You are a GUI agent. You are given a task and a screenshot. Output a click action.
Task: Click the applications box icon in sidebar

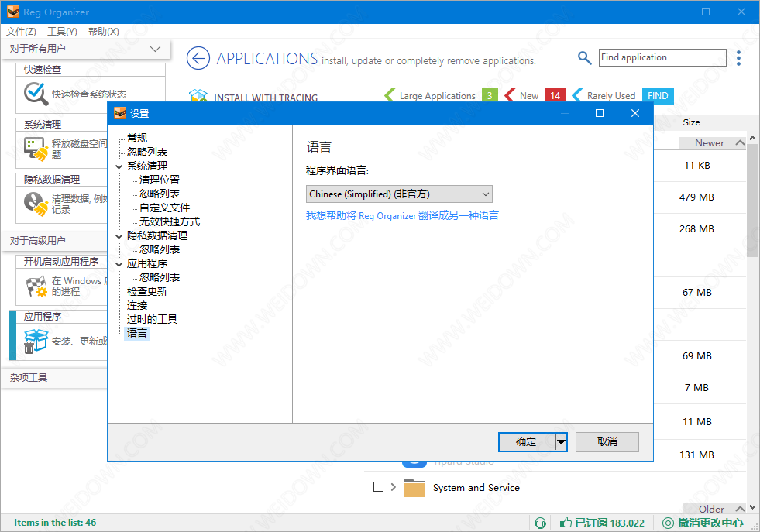point(36,341)
